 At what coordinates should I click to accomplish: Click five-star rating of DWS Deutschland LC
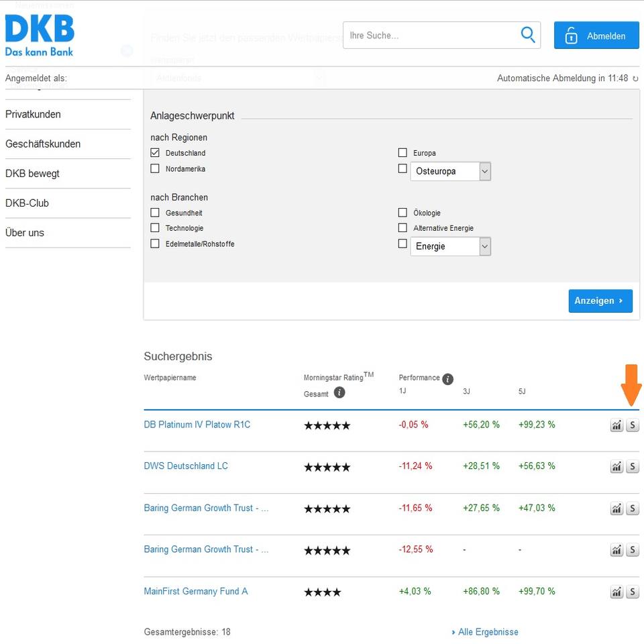pos(327,467)
